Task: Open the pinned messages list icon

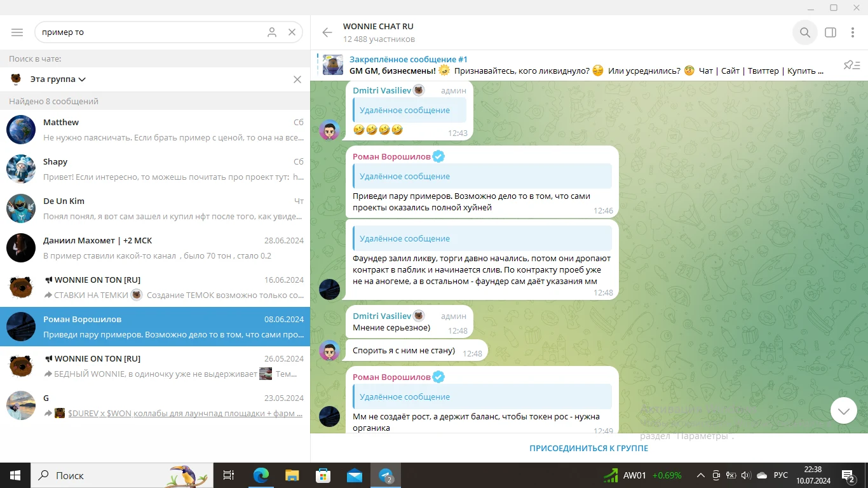Action: point(851,65)
